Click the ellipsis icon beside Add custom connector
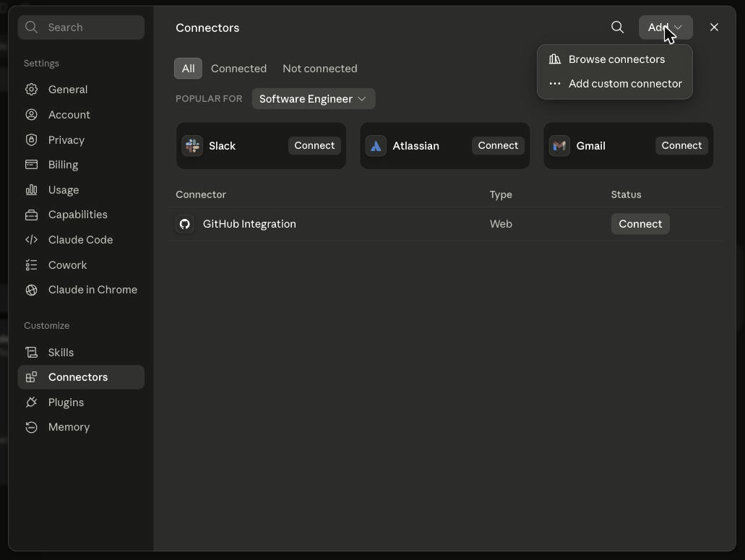The image size is (745, 560). [x=554, y=84]
